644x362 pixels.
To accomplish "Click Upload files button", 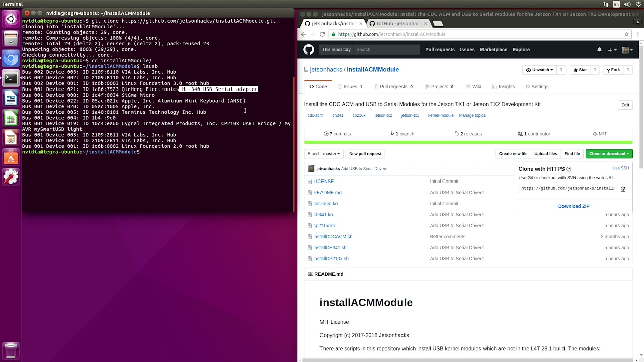I will [546, 154].
